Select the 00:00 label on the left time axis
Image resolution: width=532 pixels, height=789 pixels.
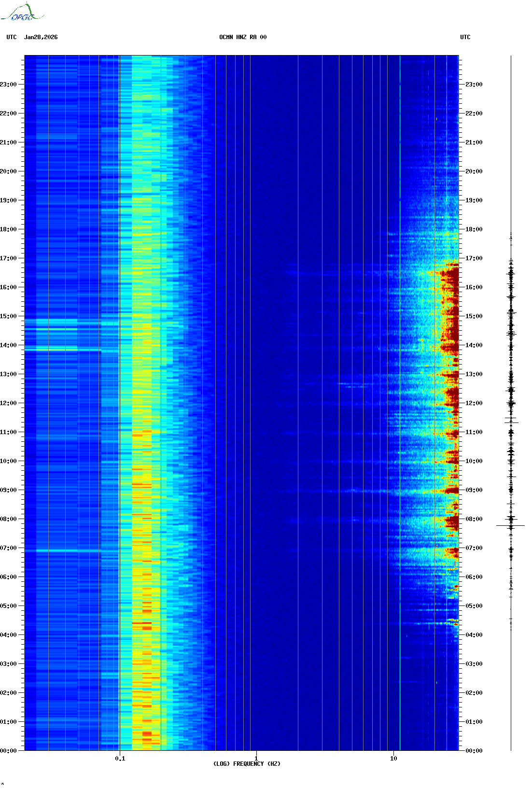[8, 751]
